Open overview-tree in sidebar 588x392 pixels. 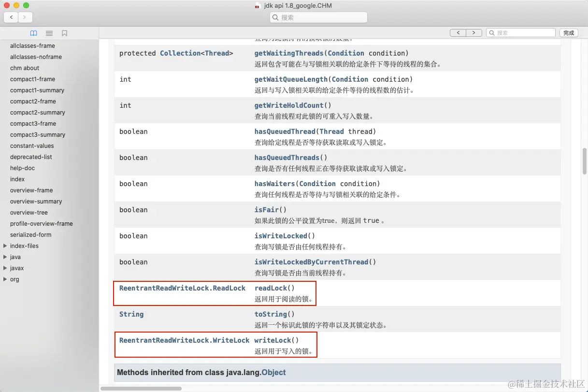[x=29, y=213]
